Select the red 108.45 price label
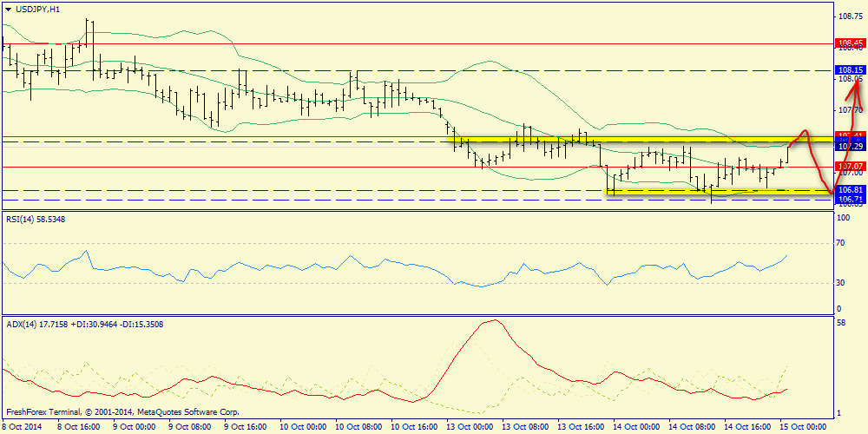 click(849, 43)
